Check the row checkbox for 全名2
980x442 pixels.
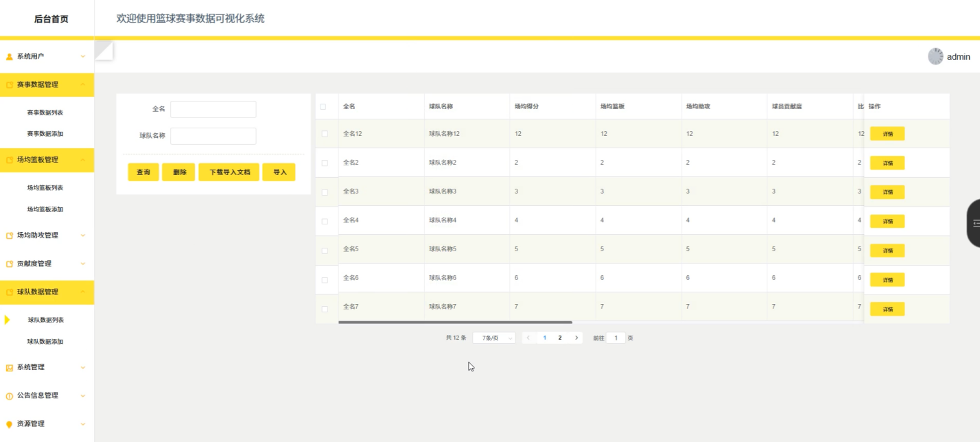point(325,163)
